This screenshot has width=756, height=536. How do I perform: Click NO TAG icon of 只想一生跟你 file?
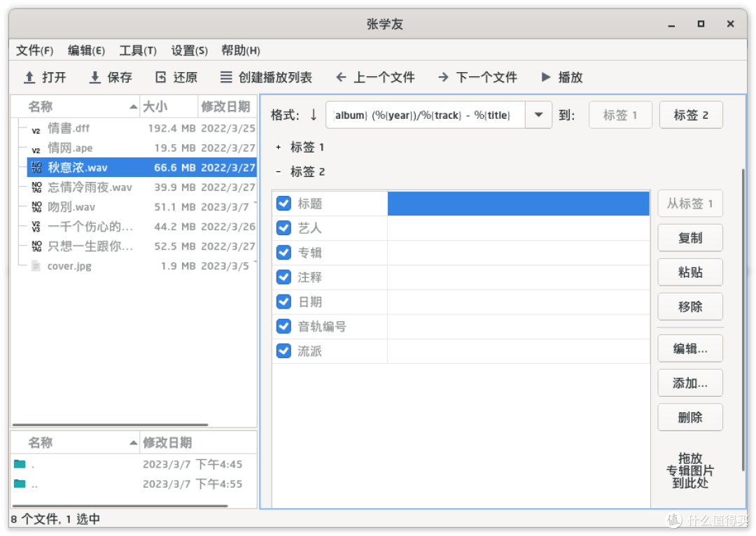(x=36, y=246)
